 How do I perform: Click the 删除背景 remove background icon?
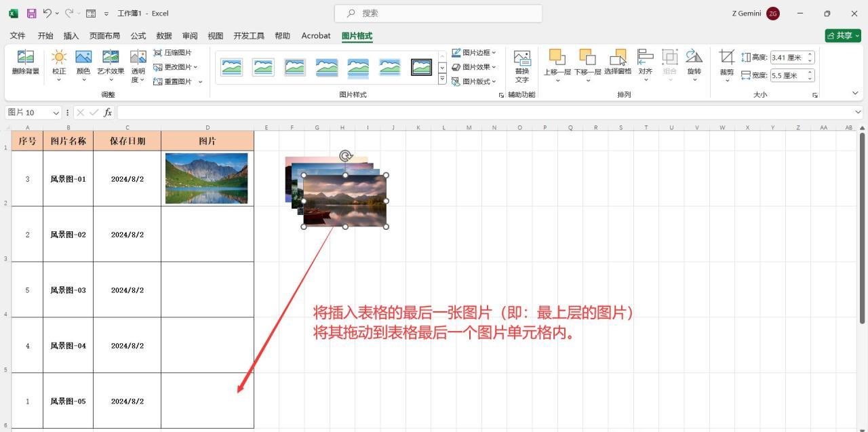(x=26, y=62)
